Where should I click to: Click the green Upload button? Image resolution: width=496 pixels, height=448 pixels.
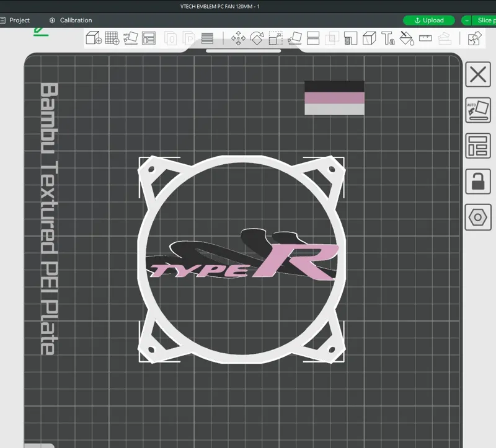pos(429,20)
